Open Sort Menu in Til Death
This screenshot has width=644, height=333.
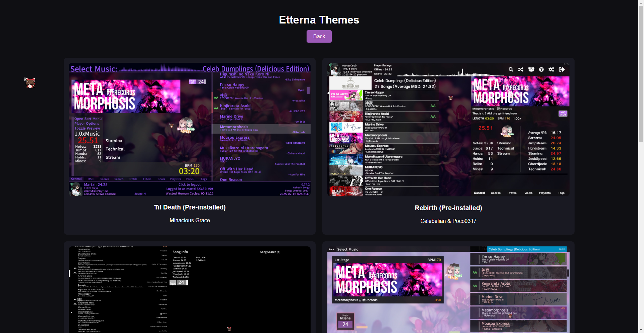click(89, 118)
